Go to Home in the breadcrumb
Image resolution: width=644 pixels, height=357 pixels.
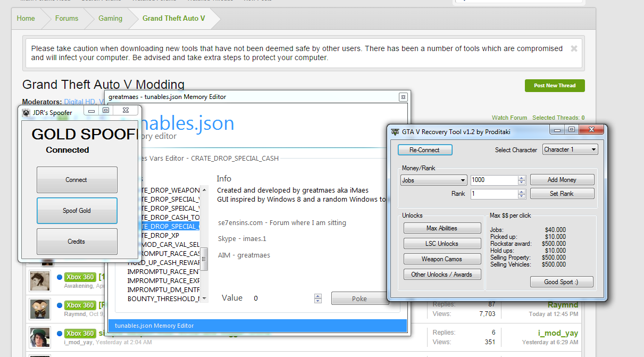(26, 18)
